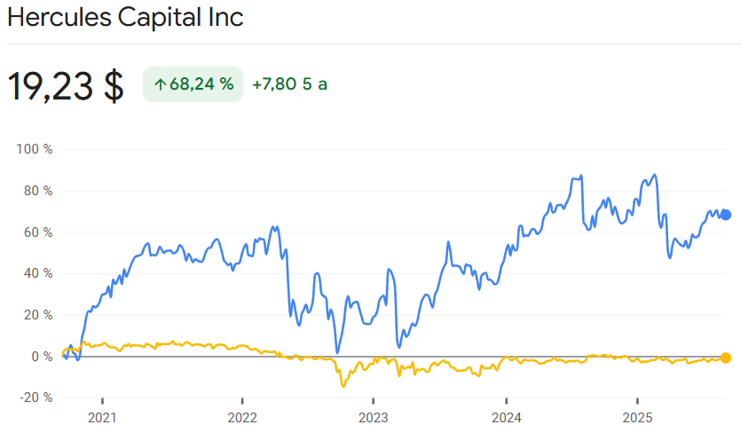Select the 68,24 % change badge
The image size is (742, 432).
(x=193, y=85)
